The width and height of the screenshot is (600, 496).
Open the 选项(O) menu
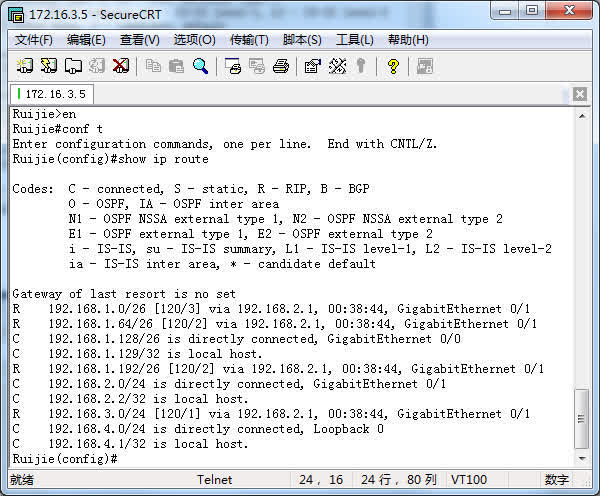click(x=194, y=40)
